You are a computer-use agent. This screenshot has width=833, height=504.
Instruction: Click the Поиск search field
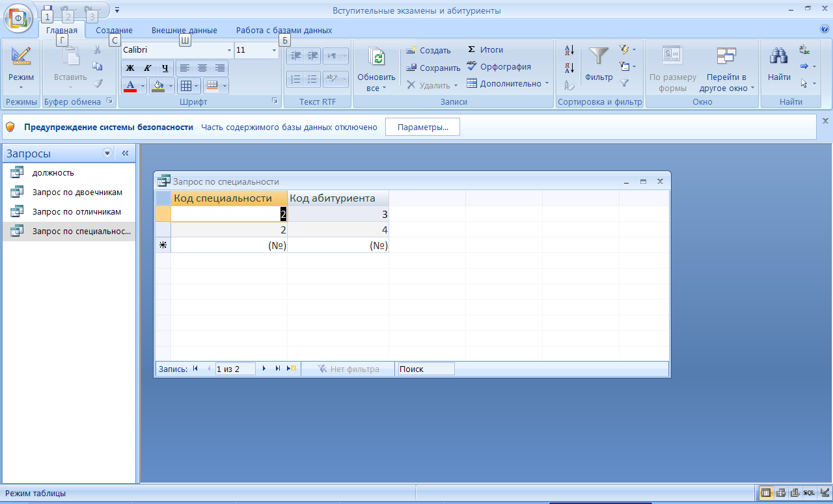pos(425,369)
